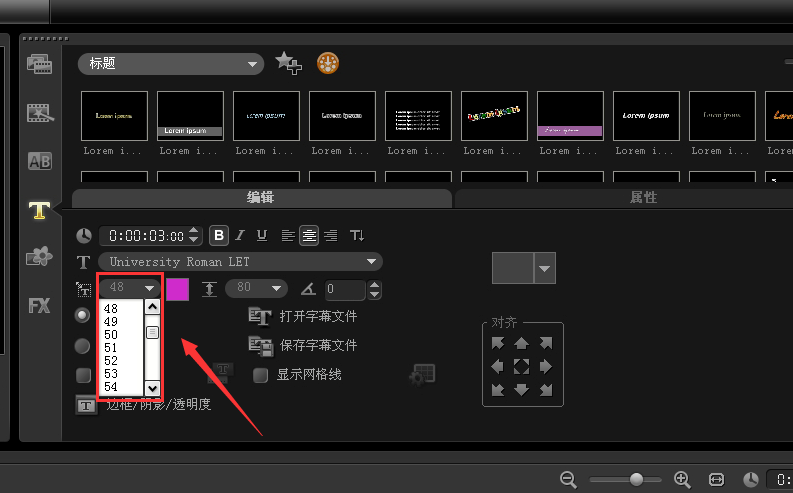793x493 pixels.
Task: Select the colorful letters title thumbnail
Action: pyautogui.click(x=494, y=116)
